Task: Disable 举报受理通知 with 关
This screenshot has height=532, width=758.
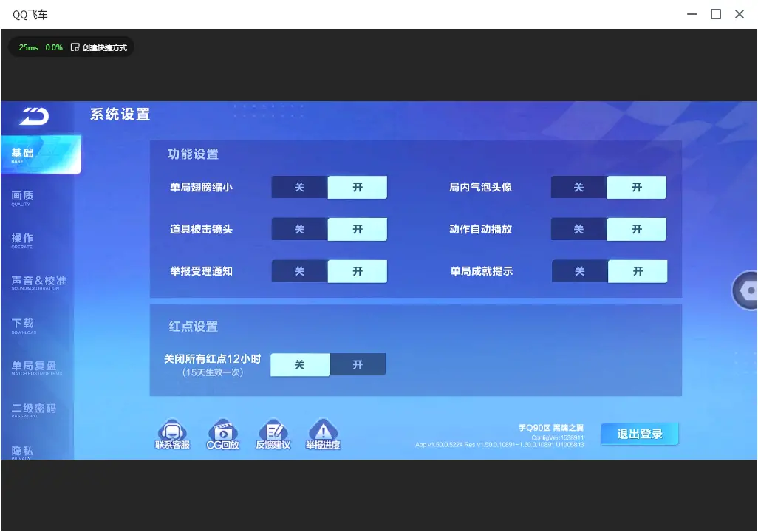Action: 300,271
